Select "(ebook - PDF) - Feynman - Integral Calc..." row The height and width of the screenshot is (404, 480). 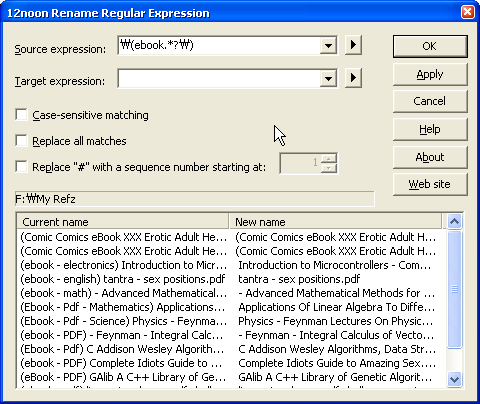[x=123, y=335]
